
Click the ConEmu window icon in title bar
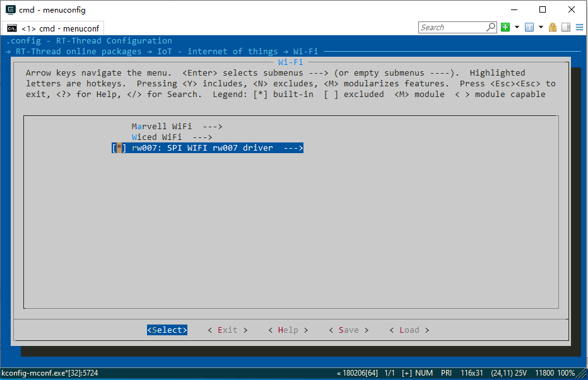[x=11, y=9]
